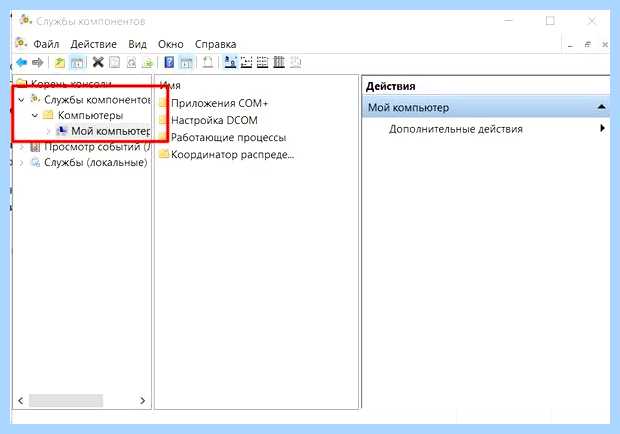Expand the Службы (локальные) node

pyautogui.click(x=22, y=162)
